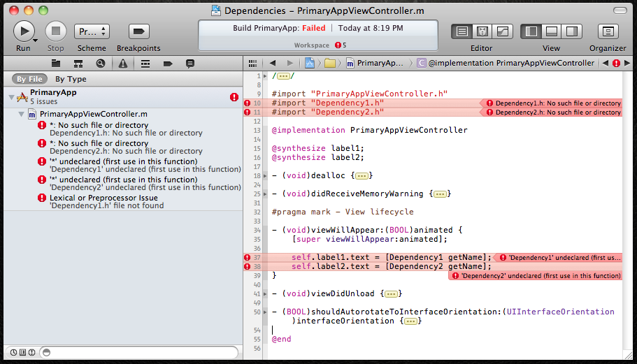Select the Version editor icon

tap(503, 31)
